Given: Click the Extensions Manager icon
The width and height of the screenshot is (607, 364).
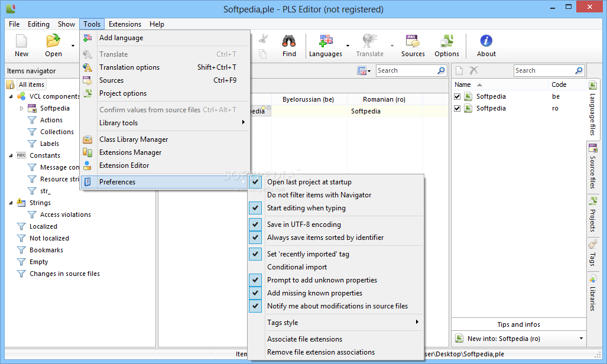Looking at the screenshot, I should click(x=88, y=152).
